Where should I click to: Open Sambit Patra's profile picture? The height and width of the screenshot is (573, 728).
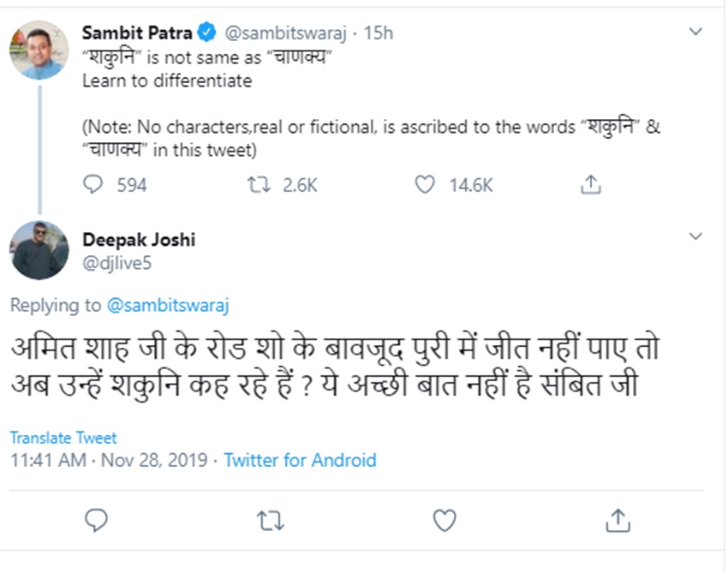[39, 49]
